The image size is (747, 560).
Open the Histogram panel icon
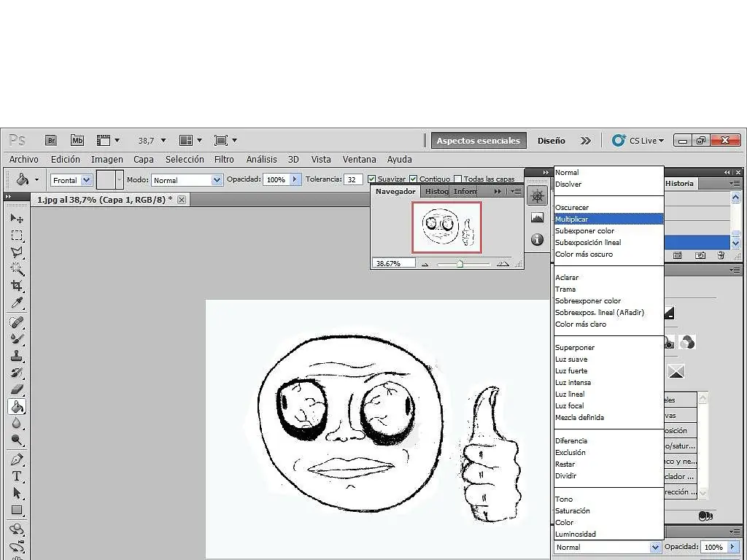tap(537, 218)
